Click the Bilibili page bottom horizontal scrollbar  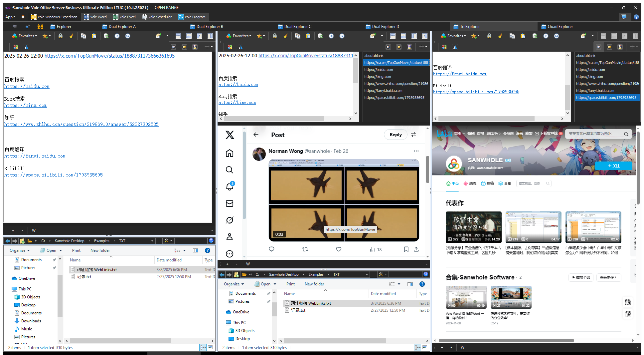(506, 340)
